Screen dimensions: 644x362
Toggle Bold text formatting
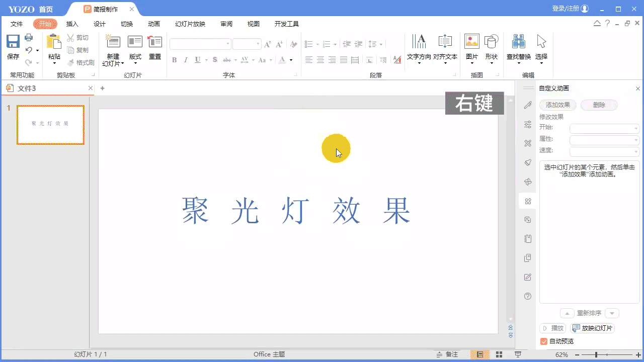click(175, 60)
